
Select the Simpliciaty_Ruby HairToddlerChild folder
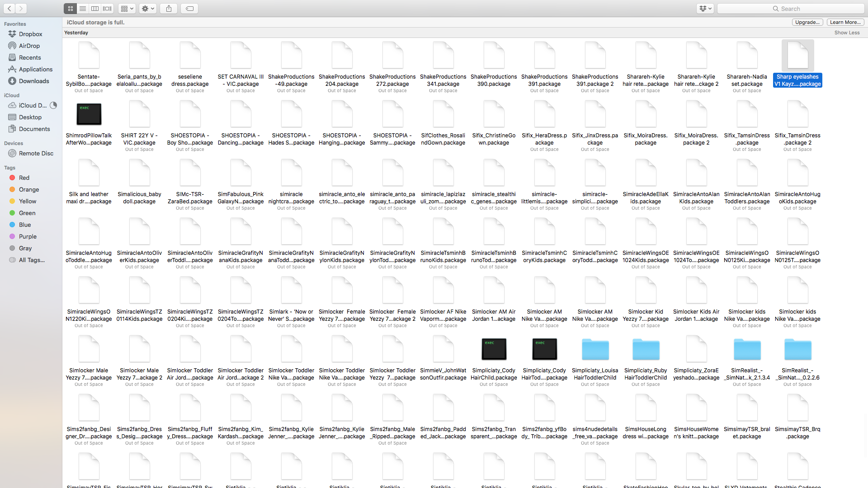coord(646,349)
